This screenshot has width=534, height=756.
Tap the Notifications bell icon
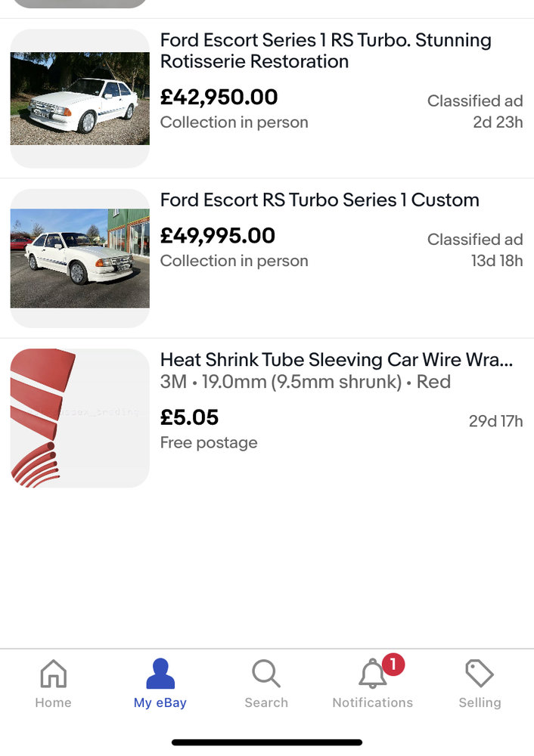pyautogui.click(x=371, y=675)
